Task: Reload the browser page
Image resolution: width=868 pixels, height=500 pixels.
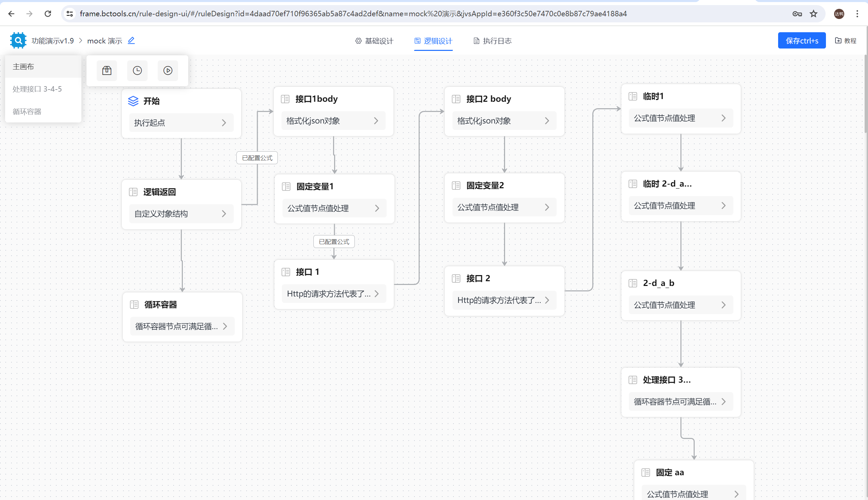Action: pos(48,14)
